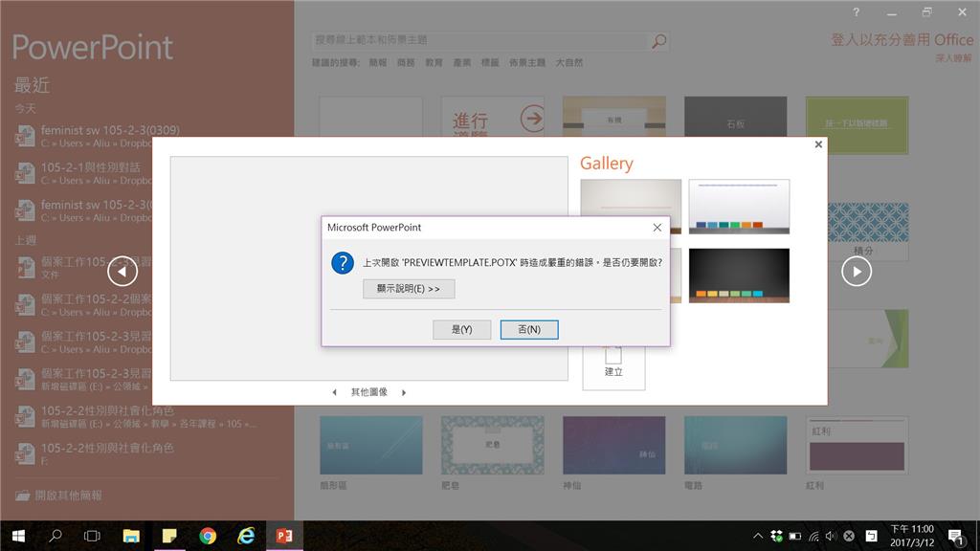This screenshot has width=980, height=551.
Task: Click the volume speaker tray icon
Action: (831, 536)
